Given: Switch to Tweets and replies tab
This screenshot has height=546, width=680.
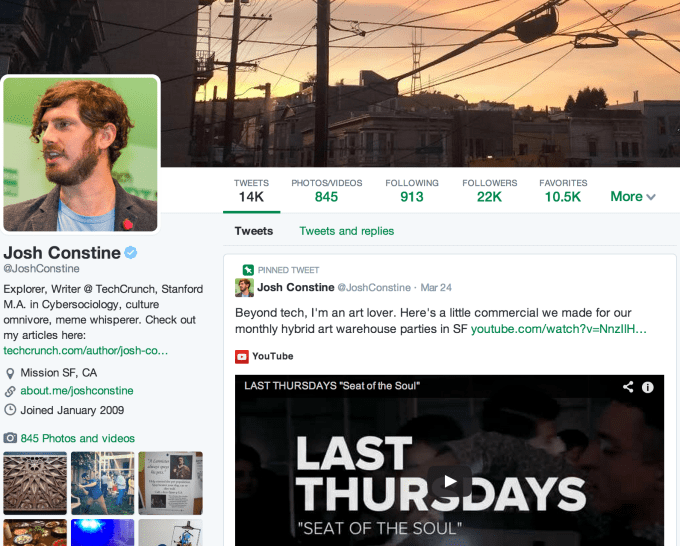Looking at the screenshot, I should pos(347,231).
